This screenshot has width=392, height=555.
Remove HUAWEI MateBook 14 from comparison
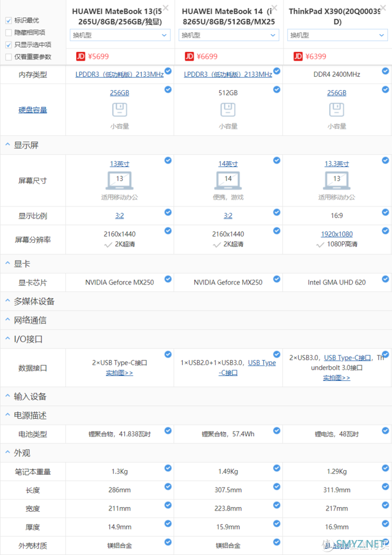pos(274,7)
